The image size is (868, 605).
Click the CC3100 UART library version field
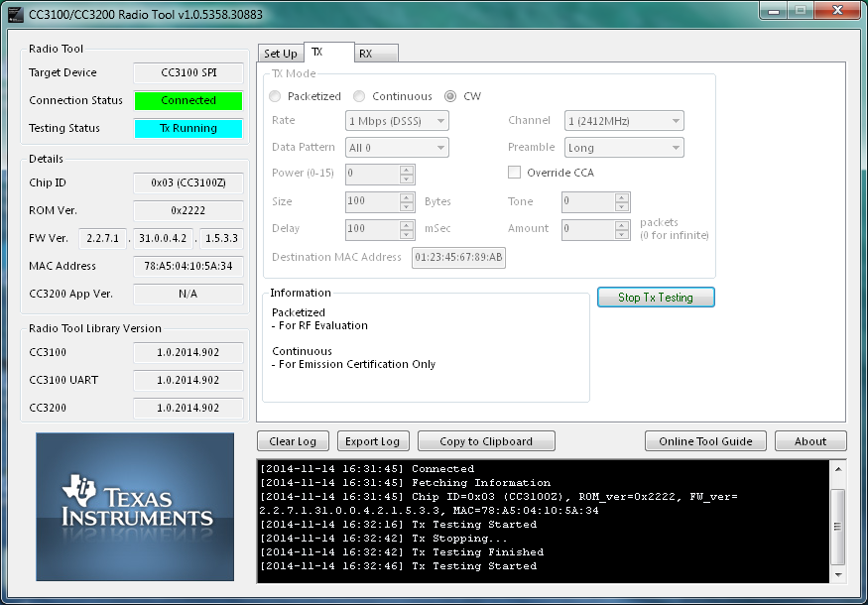coord(188,380)
